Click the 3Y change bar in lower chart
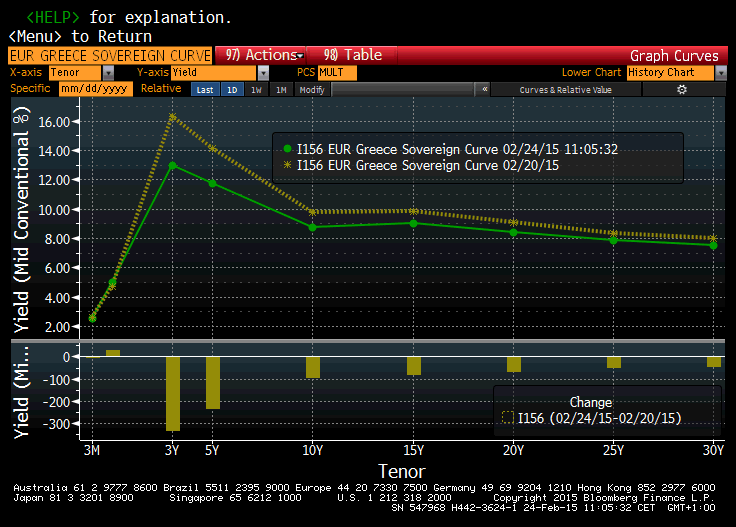This screenshot has width=736, height=527. (173, 394)
